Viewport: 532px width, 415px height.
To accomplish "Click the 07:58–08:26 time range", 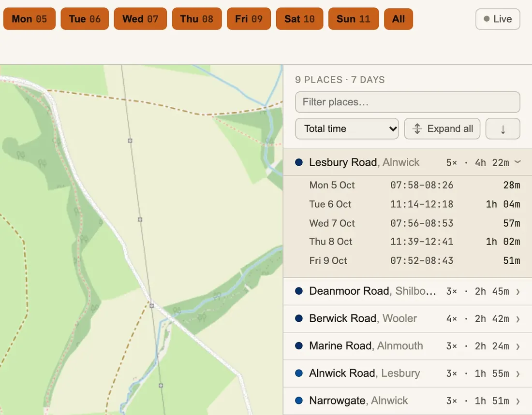I will coord(422,185).
